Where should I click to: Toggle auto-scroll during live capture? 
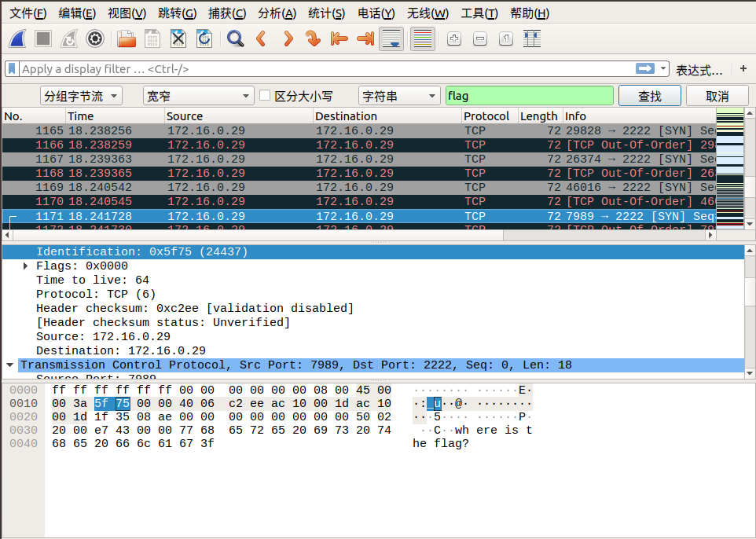coord(391,38)
